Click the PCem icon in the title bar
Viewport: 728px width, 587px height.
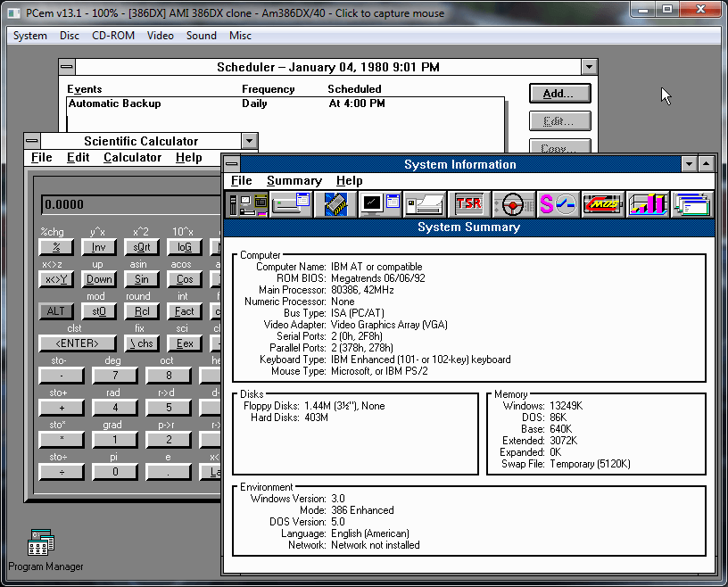[14, 13]
